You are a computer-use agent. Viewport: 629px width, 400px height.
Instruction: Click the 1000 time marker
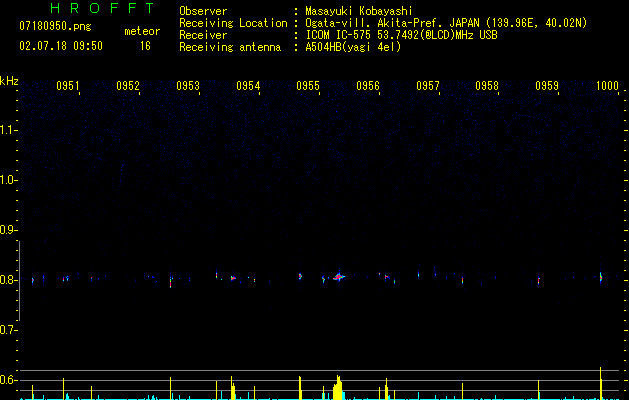point(607,86)
